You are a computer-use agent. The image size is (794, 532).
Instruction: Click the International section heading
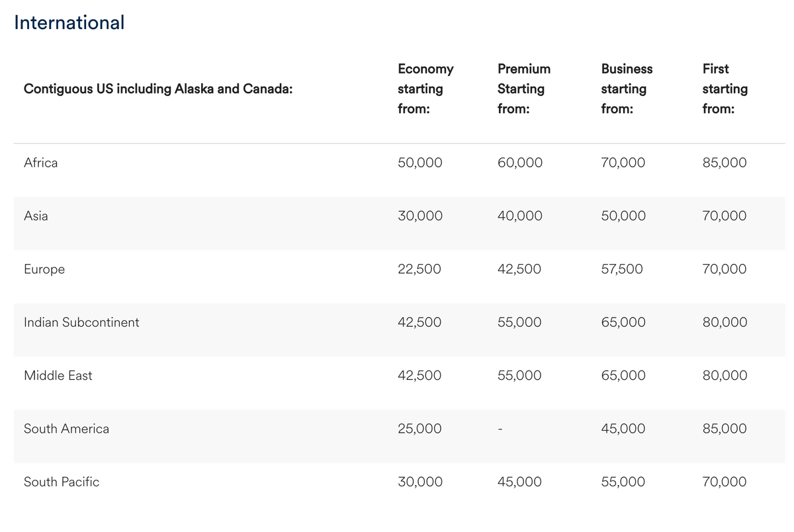(x=69, y=22)
